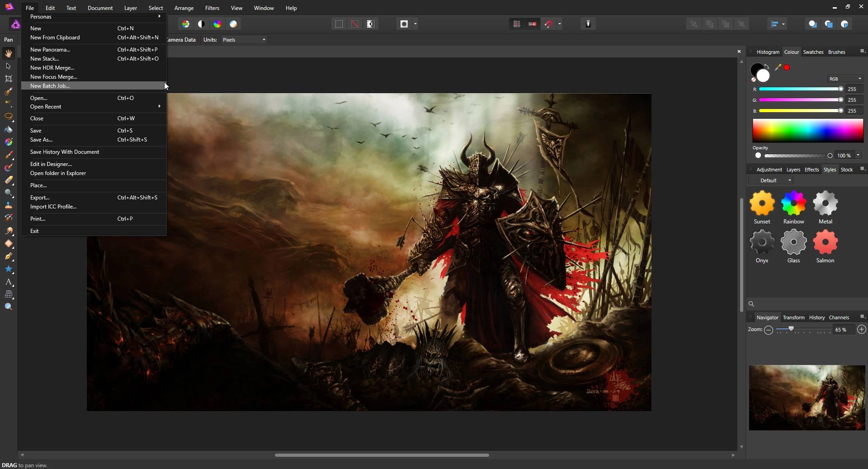This screenshot has height=469, width=868.
Task: Pick the colour picker eyedropper
Action: click(x=778, y=67)
